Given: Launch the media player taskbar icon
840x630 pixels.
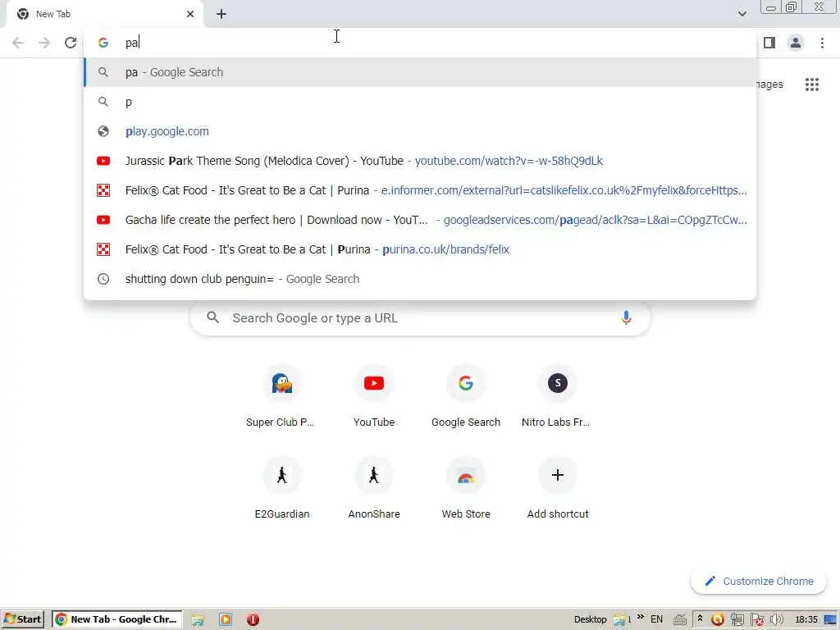Looking at the screenshot, I should click(x=226, y=620).
